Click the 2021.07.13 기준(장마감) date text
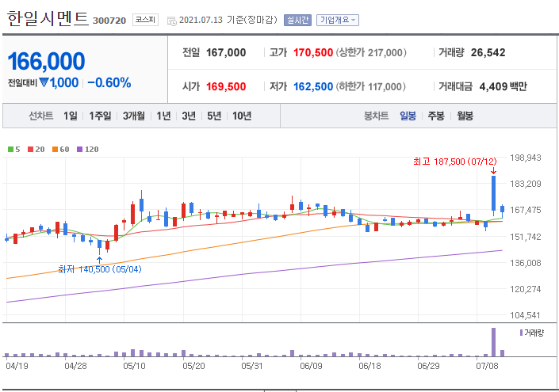The height and width of the screenshot is (392, 559). coord(228,20)
